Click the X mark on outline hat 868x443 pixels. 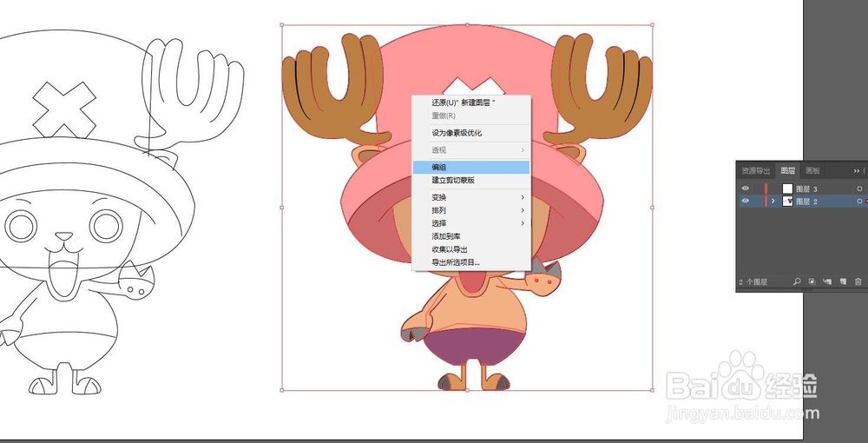coord(63,109)
